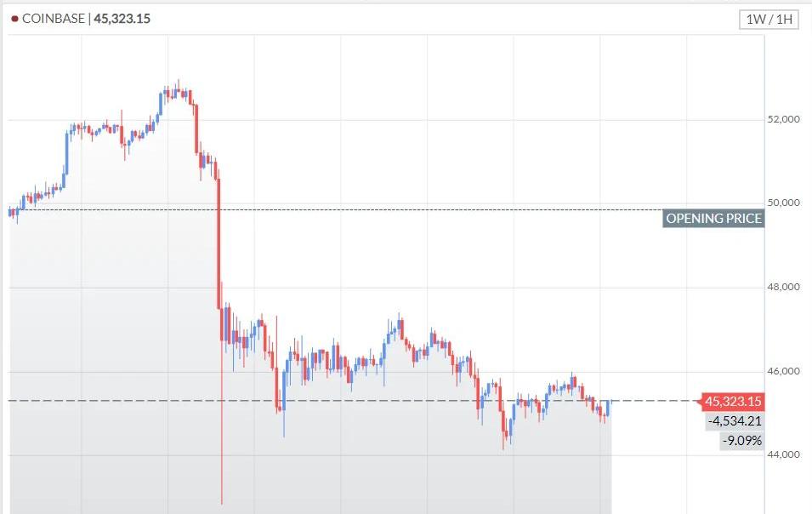Click the -9.09% percent change label
This screenshot has height=514, width=812.
coord(741,440)
